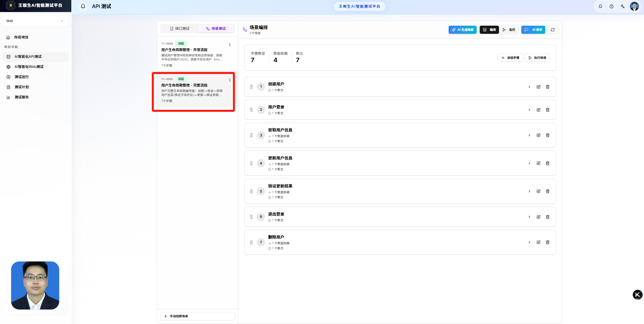Open AI智能化Web测试 in sidebar
The width and height of the screenshot is (644, 324).
click(35, 67)
